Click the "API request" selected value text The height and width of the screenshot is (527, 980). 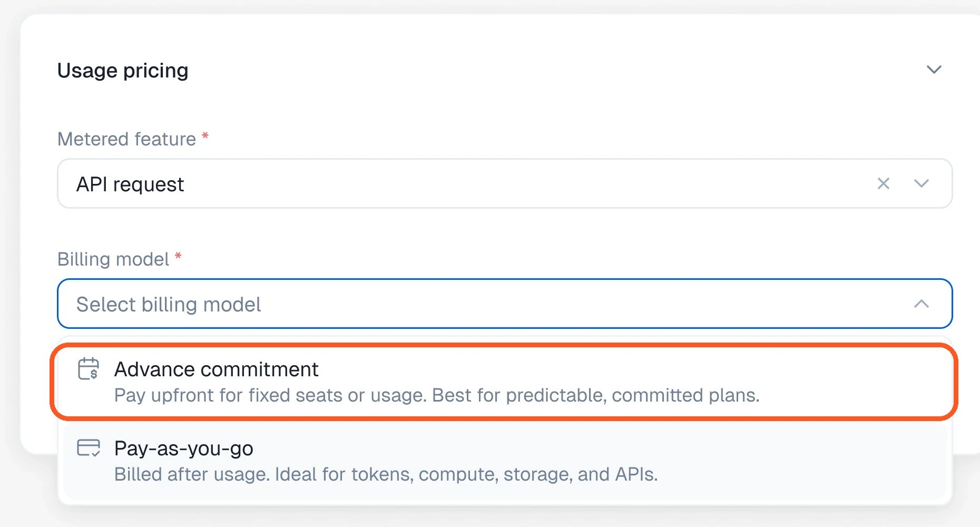pyautogui.click(x=130, y=184)
